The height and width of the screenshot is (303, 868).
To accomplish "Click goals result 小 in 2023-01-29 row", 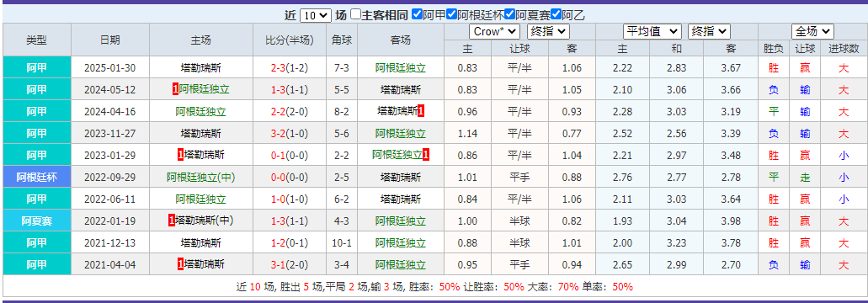I will [843, 156].
